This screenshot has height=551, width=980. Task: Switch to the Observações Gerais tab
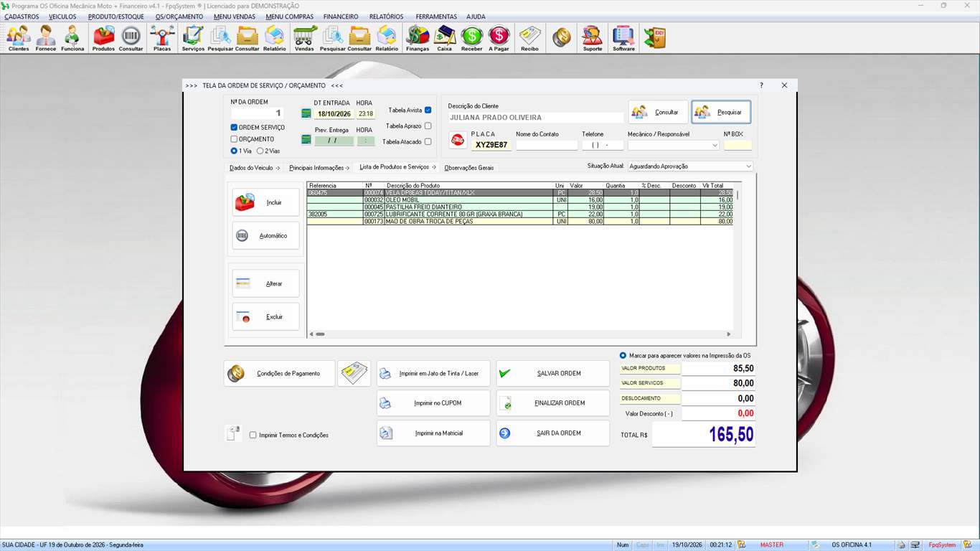point(469,168)
